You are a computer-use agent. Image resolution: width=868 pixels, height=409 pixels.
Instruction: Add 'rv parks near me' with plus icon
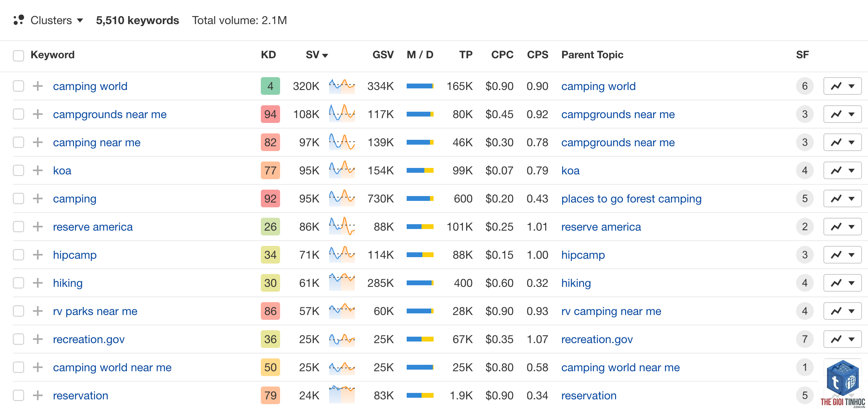38,311
